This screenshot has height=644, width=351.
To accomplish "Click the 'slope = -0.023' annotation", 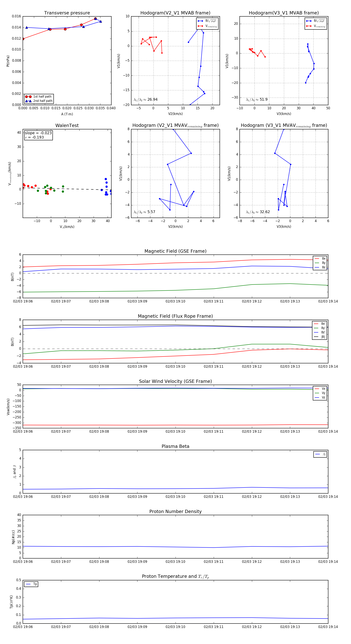I will click(38, 133).
